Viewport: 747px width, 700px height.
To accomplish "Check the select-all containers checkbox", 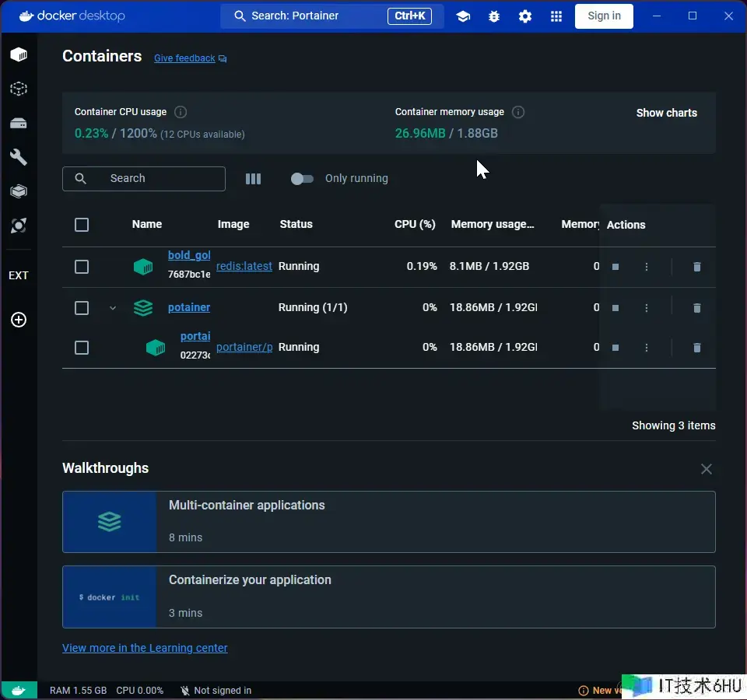I will [x=82, y=225].
